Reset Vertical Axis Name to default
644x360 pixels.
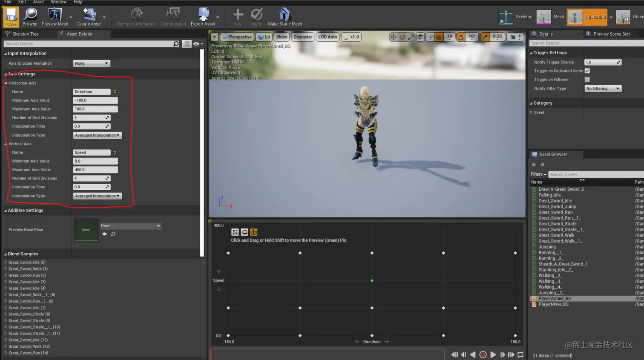point(115,152)
